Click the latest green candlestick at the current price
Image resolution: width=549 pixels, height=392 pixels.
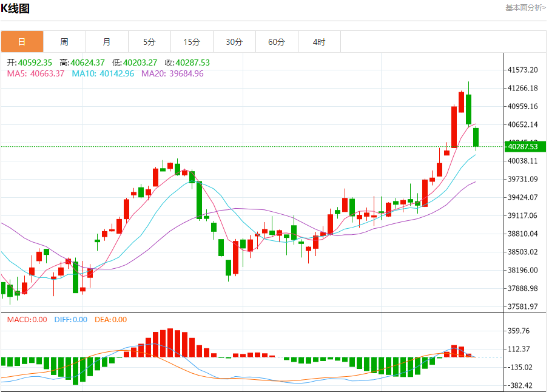(476, 138)
